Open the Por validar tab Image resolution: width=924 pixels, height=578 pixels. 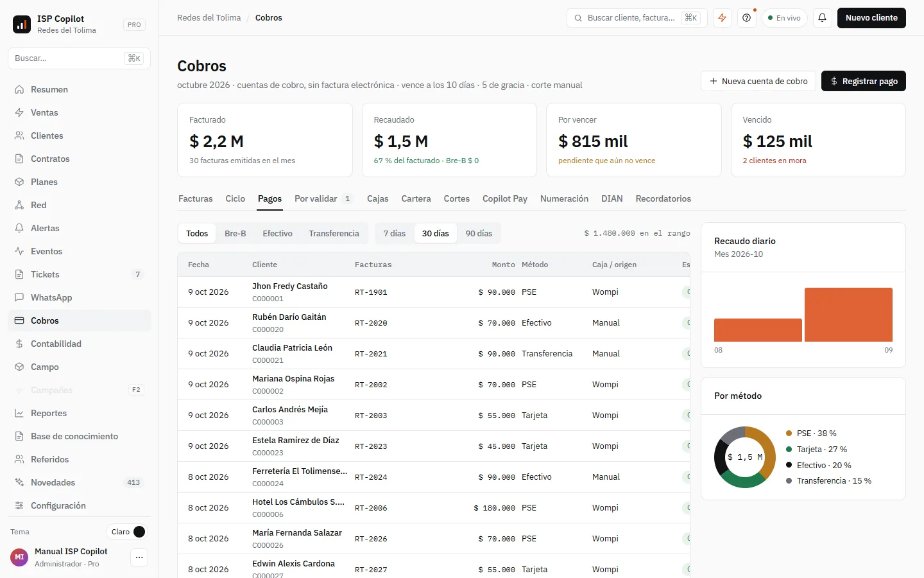tap(323, 198)
